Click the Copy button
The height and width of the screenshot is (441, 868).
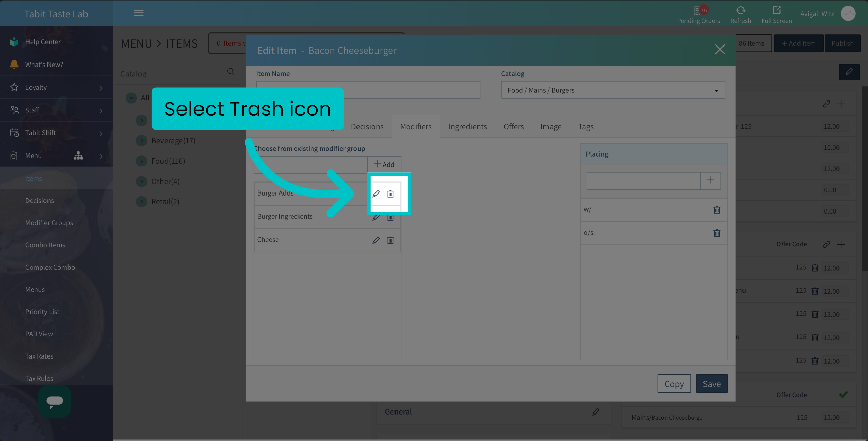(674, 384)
